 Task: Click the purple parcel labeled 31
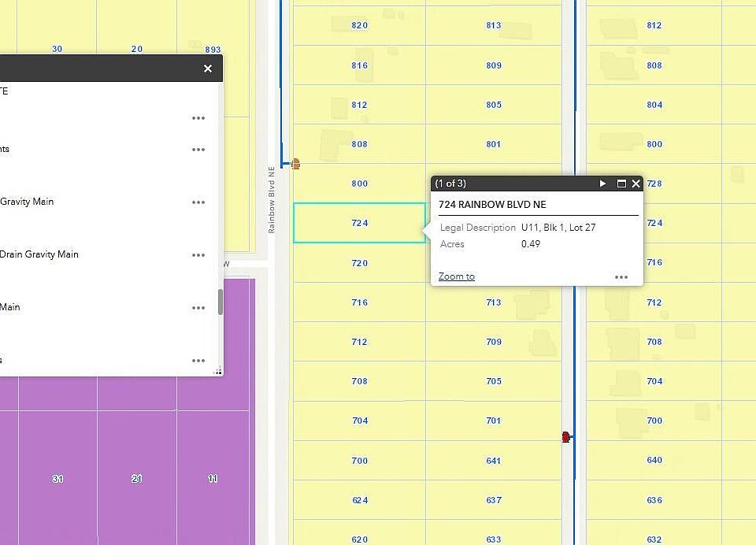(x=57, y=479)
